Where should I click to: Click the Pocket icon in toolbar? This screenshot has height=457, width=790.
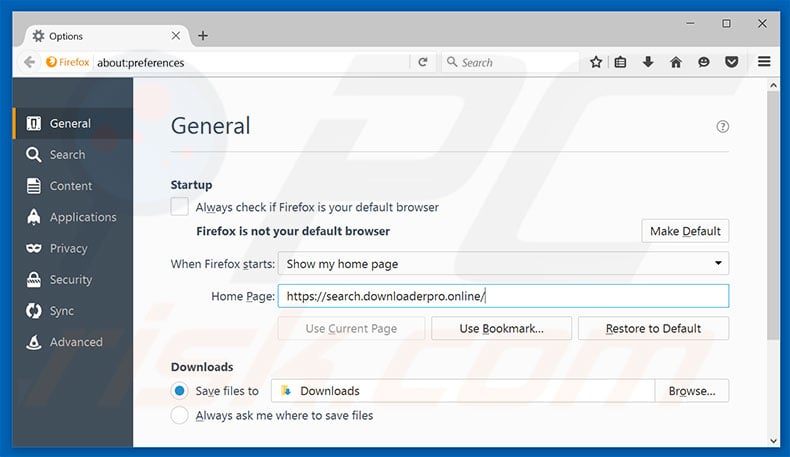point(732,62)
